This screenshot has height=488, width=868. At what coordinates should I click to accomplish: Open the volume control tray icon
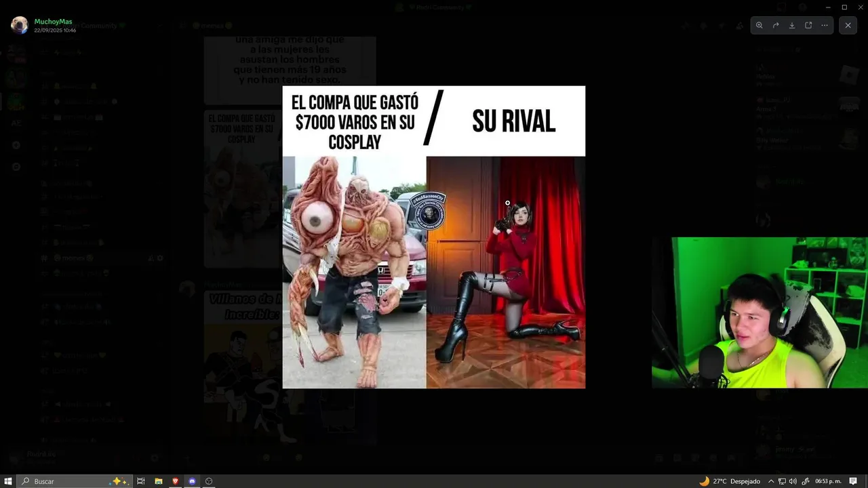(793, 481)
